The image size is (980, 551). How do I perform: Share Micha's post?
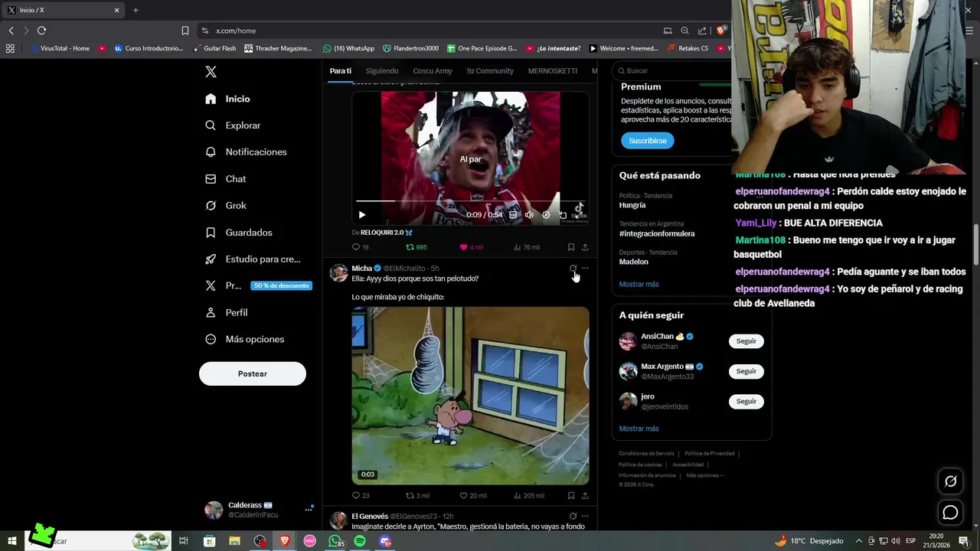click(585, 495)
